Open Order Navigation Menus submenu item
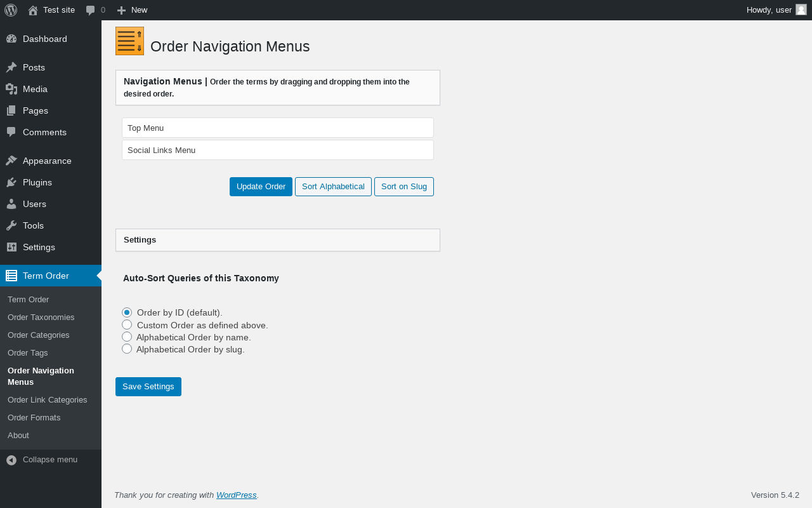This screenshot has height=508, width=812. point(41,377)
